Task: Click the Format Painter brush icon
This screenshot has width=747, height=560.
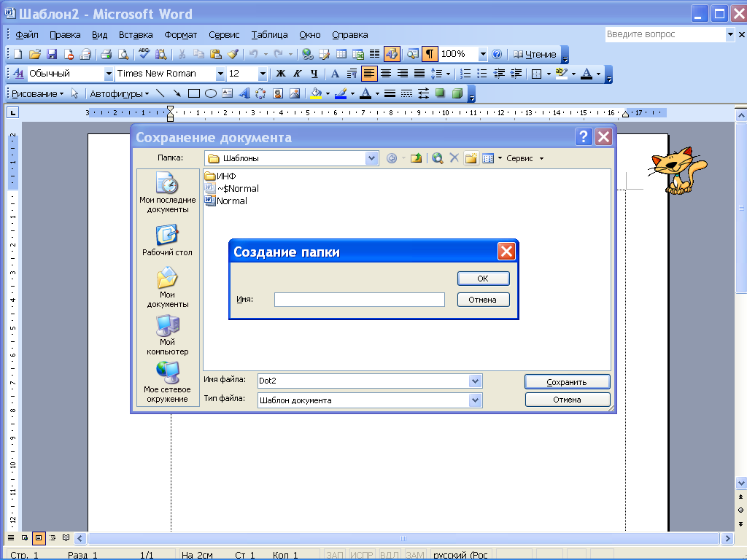Action: point(233,54)
